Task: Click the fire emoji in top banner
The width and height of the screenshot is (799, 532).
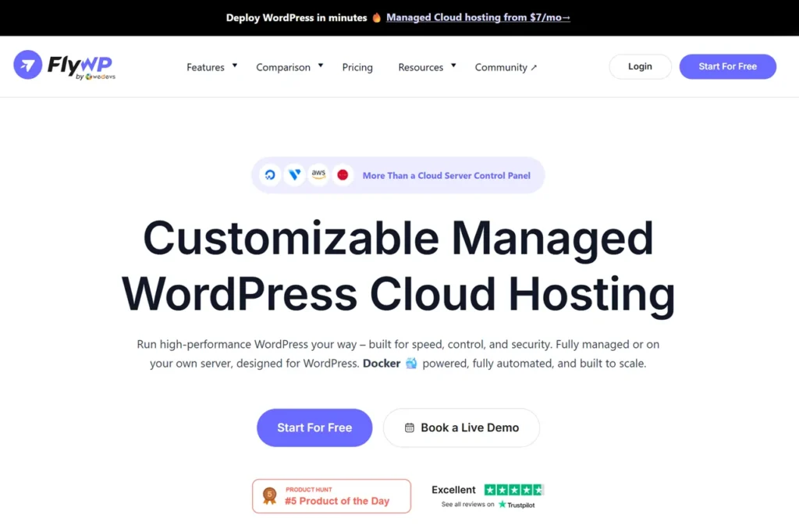Action: 377,18
